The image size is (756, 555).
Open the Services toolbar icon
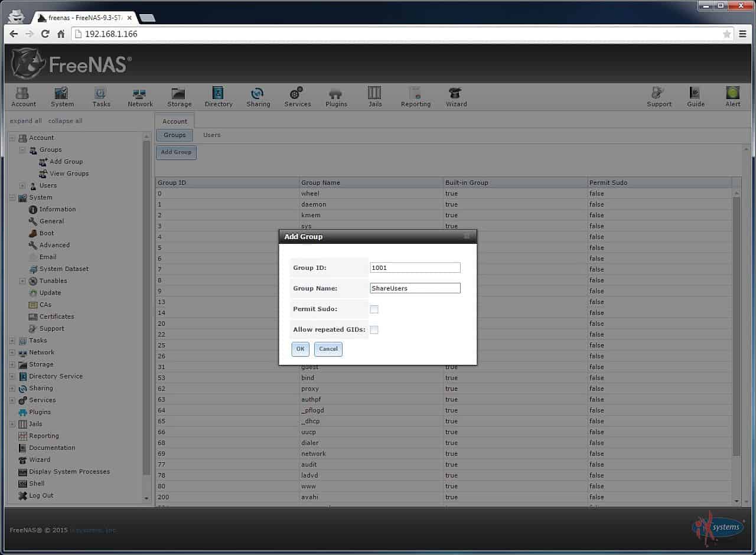pyautogui.click(x=297, y=97)
